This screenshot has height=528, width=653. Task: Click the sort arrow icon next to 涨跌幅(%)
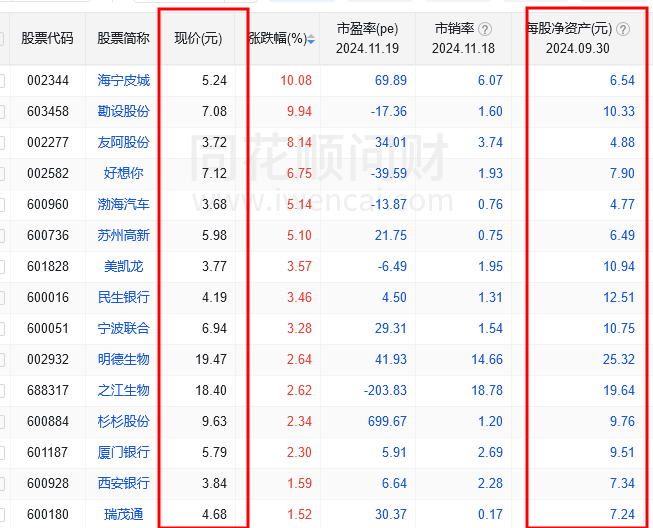click(x=312, y=39)
